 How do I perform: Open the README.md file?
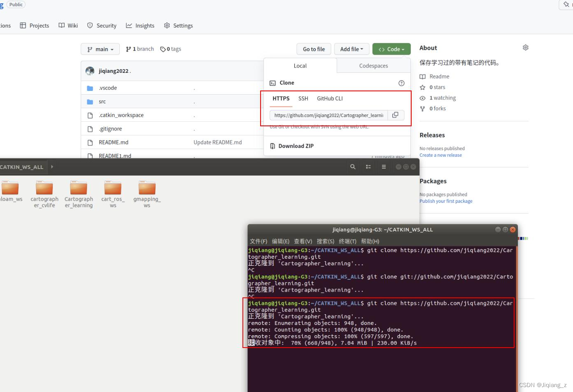pos(114,142)
